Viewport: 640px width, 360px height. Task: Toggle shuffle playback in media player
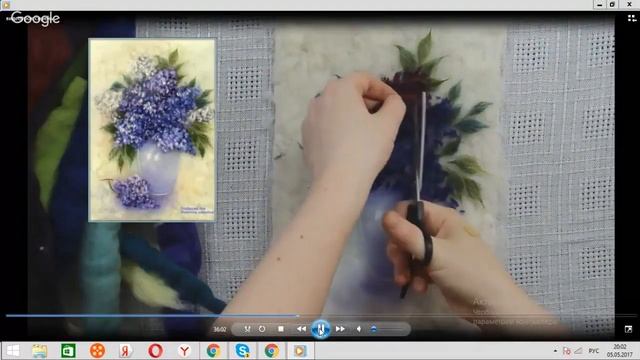(247, 329)
